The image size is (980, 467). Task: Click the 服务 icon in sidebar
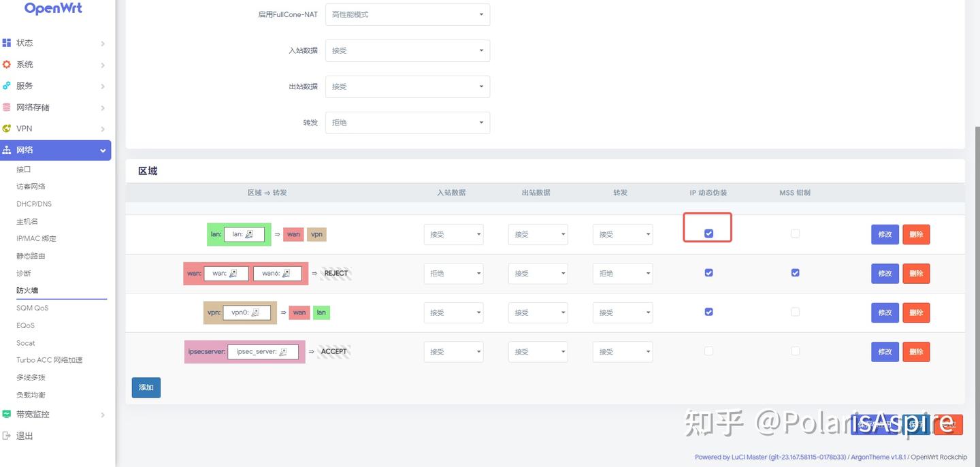click(x=7, y=86)
